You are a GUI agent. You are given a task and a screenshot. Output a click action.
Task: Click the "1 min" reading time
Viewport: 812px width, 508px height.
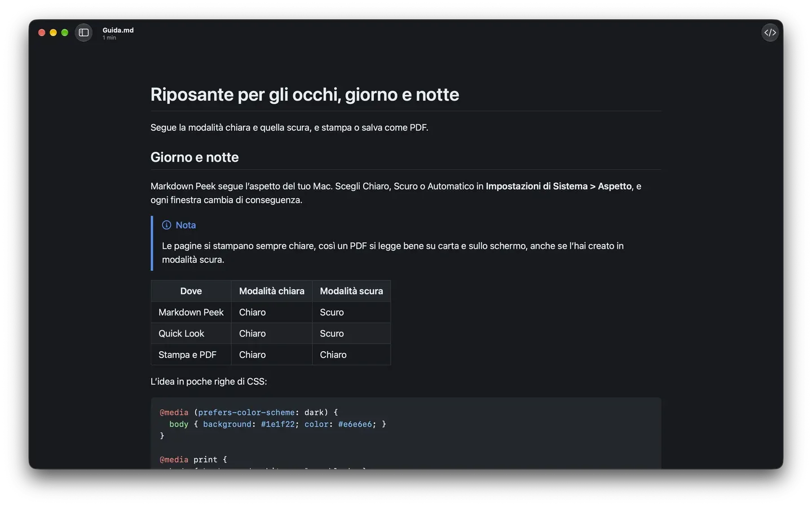[x=109, y=38]
